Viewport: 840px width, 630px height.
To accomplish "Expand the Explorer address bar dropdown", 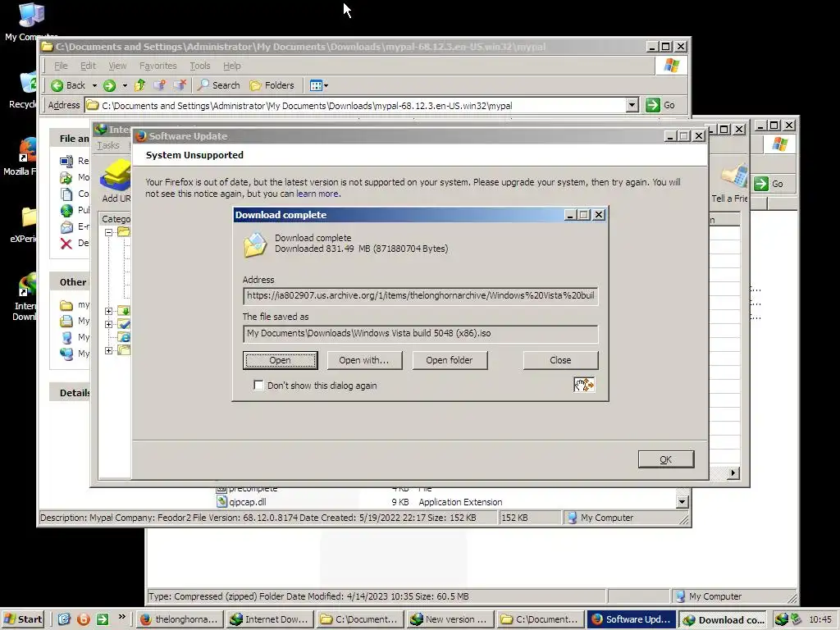I will [632, 105].
